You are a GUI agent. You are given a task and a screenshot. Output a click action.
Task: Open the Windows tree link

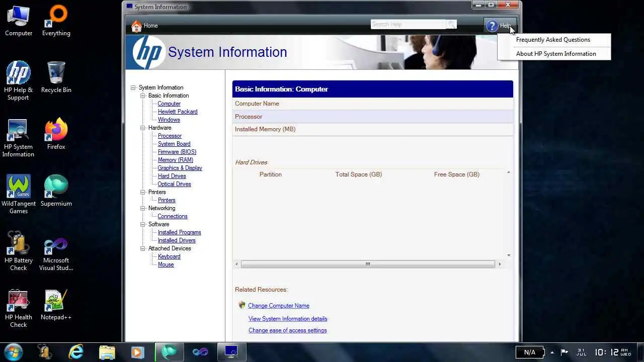(x=169, y=120)
